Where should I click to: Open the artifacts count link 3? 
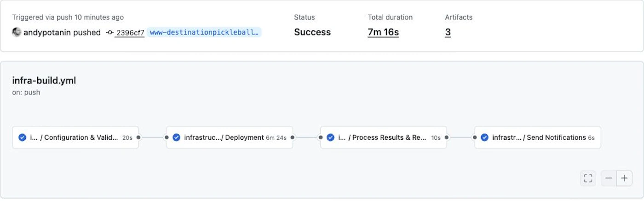(448, 32)
